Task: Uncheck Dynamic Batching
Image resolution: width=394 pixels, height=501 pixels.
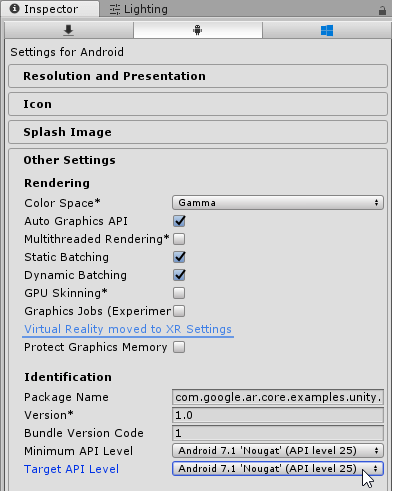Action: [179, 275]
